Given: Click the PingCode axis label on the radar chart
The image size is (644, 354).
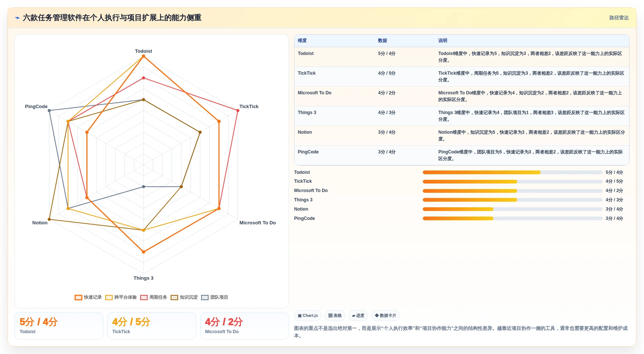Looking at the screenshot, I should click(36, 107).
